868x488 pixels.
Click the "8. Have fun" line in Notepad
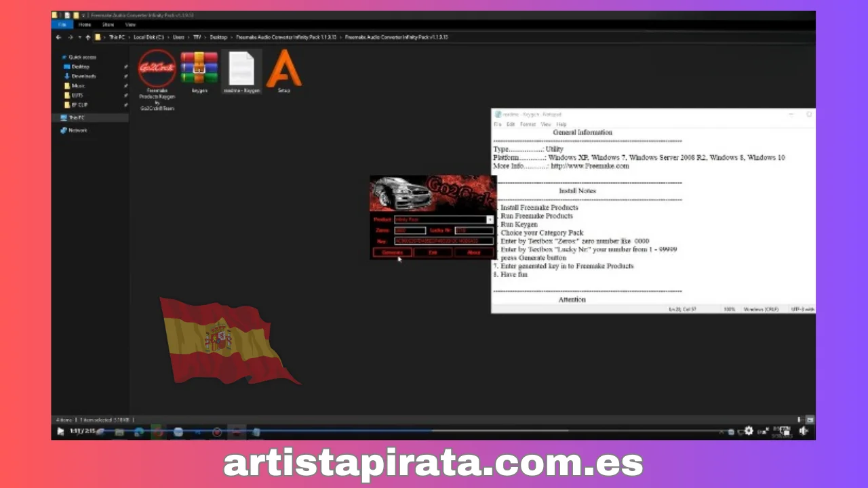click(510, 274)
